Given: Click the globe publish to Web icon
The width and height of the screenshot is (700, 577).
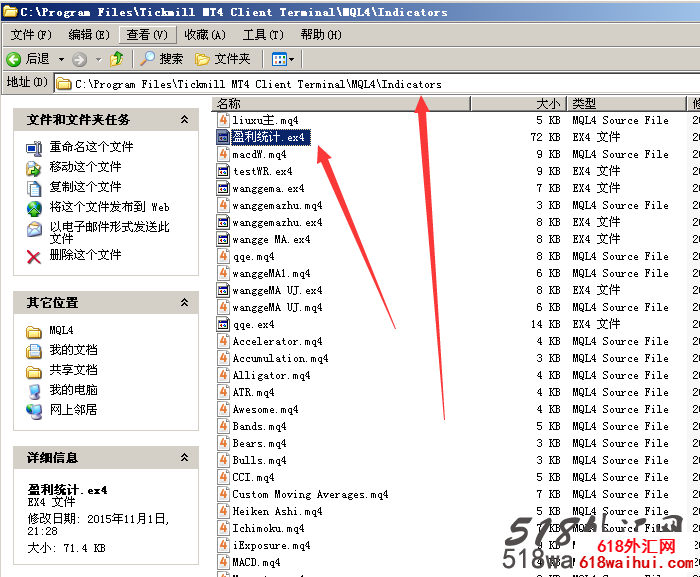Looking at the screenshot, I should coord(34,209).
